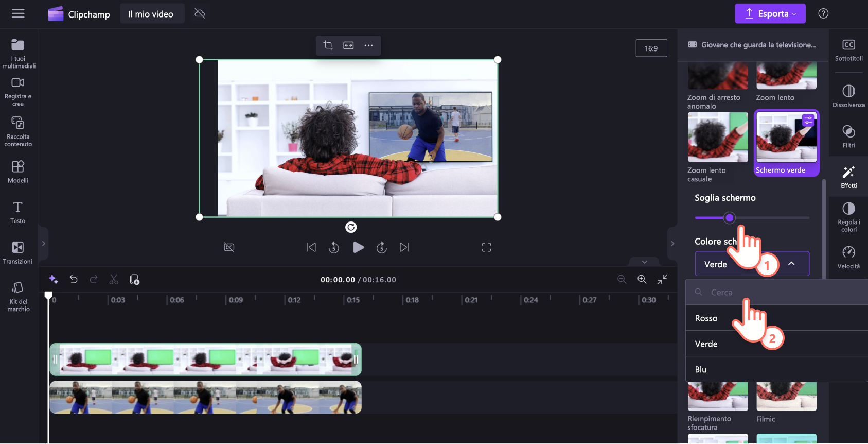
Task: Enter fullscreen preview
Action: pos(486,247)
